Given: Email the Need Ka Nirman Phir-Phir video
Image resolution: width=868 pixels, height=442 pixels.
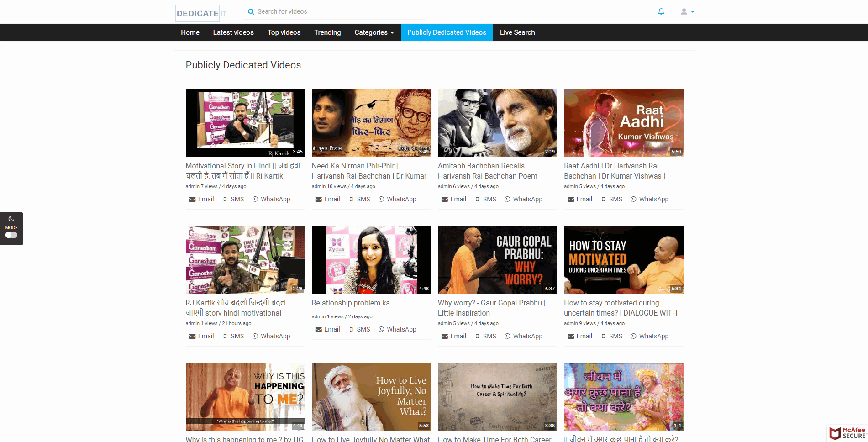Looking at the screenshot, I should (x=327, y=199).
